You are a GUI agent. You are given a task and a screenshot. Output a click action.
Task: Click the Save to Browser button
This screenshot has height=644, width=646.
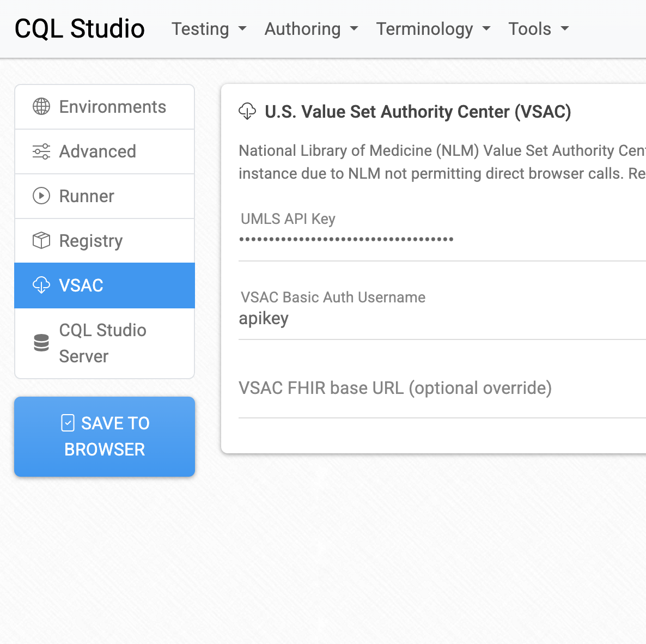click(105, 437)
